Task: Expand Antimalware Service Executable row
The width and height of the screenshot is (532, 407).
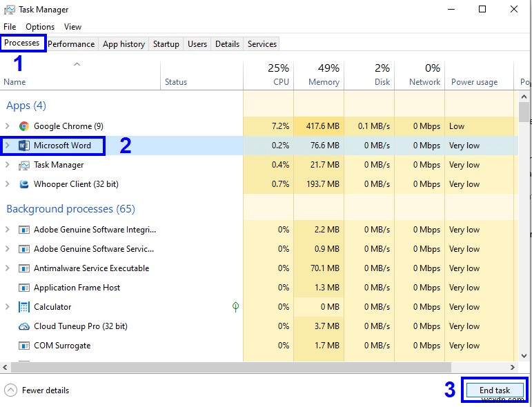Action: click(x=7, y=268)
